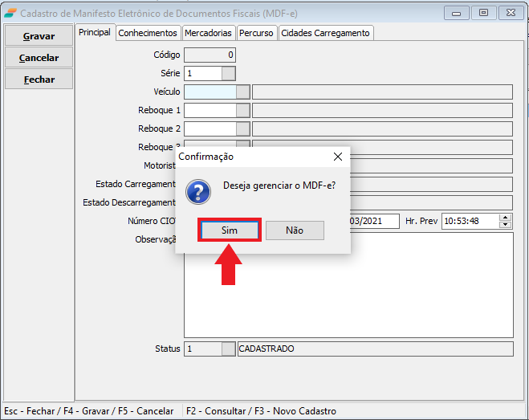This screenshot has height=420, width=529.
Task: Open the Série lookup button
Action: [x=229, y=73]
